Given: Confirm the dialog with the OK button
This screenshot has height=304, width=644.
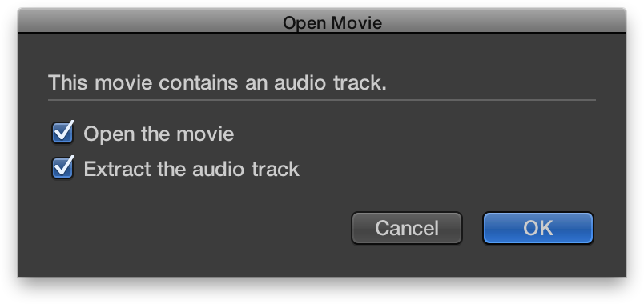Looking at the screenshot, I should (x=538, y=228).
